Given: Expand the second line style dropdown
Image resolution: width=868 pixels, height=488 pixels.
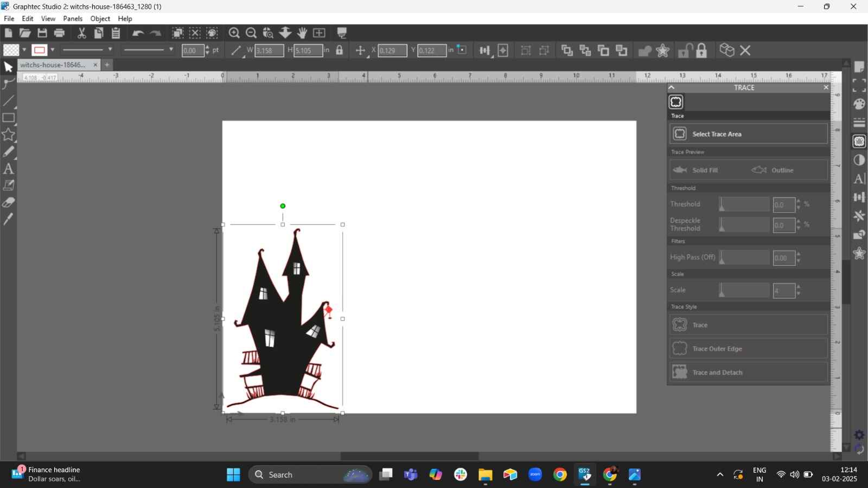Looking at the screenshot, I should pyautogui.click(x=171, y=50).
